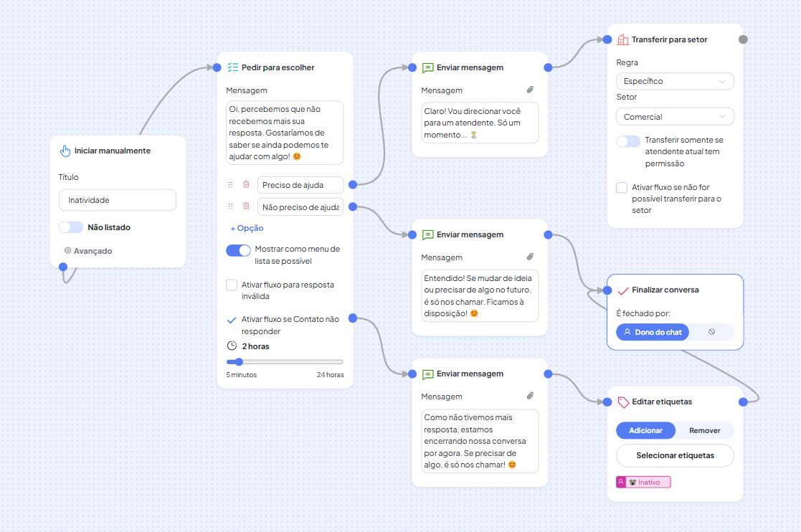Viewport: 801px width, 532px height.
Task: Click trash icon beside 'Não preciso de ajuda'
Action: (246, 206)
